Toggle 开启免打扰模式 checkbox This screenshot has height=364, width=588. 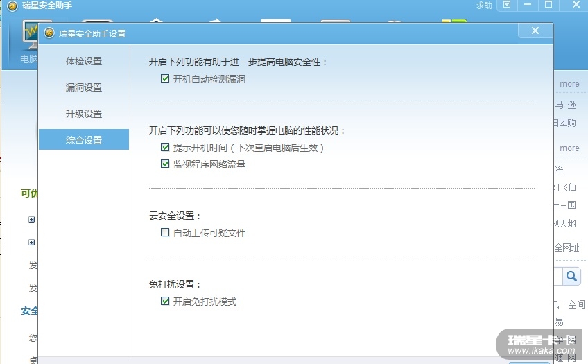165,301
